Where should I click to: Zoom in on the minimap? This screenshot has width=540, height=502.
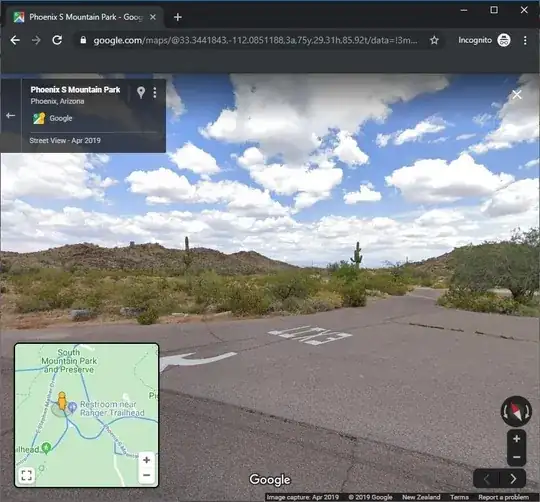click(x=147, y=460)
